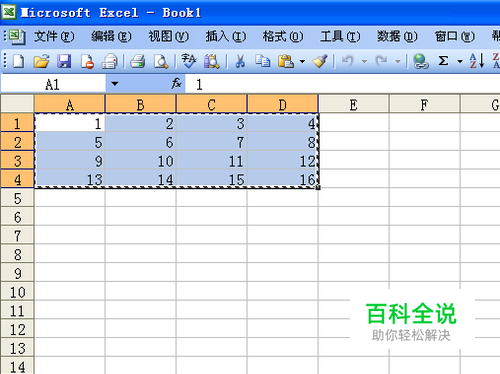500x374 pixels.
Task: Open the Paste options dropdown arrow
Action: point(302,61)
